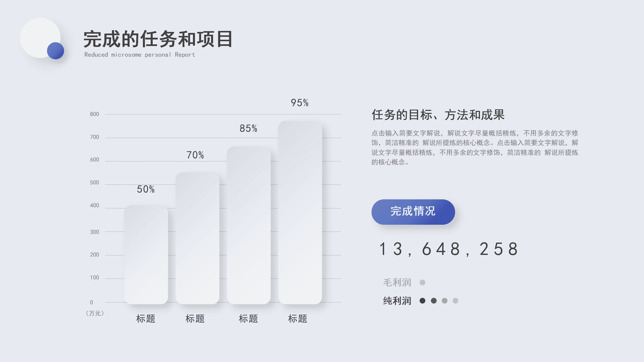Click the 800 axis value label
Image resolution: width=644 pixels, height=362 pixels.
[x=94, y=114]
